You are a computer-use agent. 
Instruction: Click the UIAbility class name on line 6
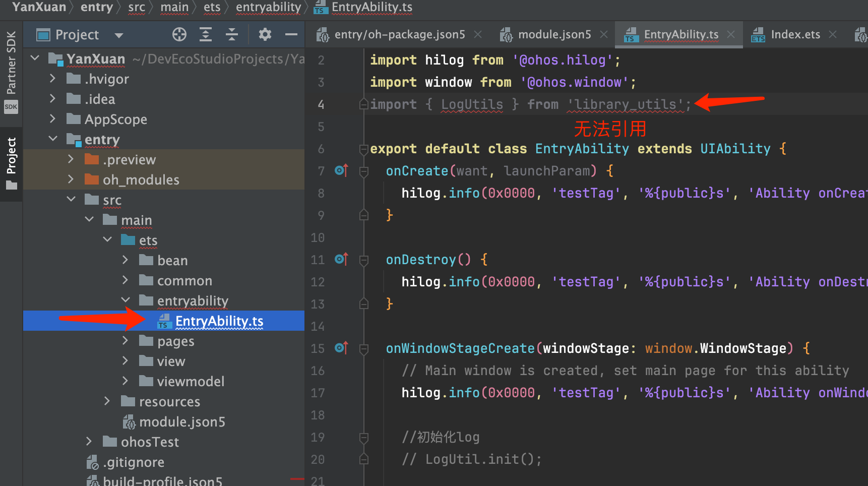click(735, 149)
